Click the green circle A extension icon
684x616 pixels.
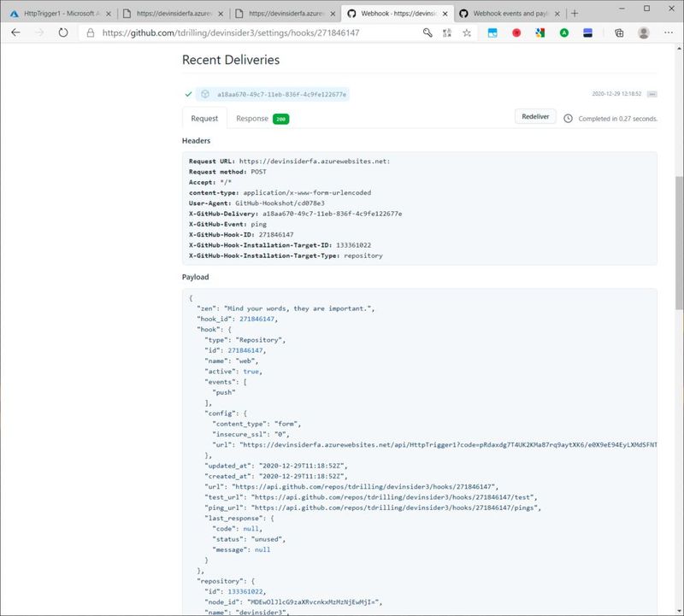coord(564,32)
